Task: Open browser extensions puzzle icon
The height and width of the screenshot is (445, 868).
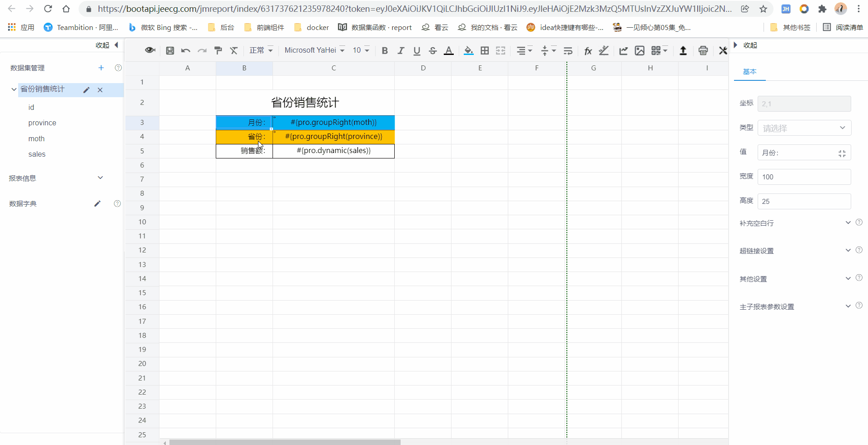Action: pos(822,9)
